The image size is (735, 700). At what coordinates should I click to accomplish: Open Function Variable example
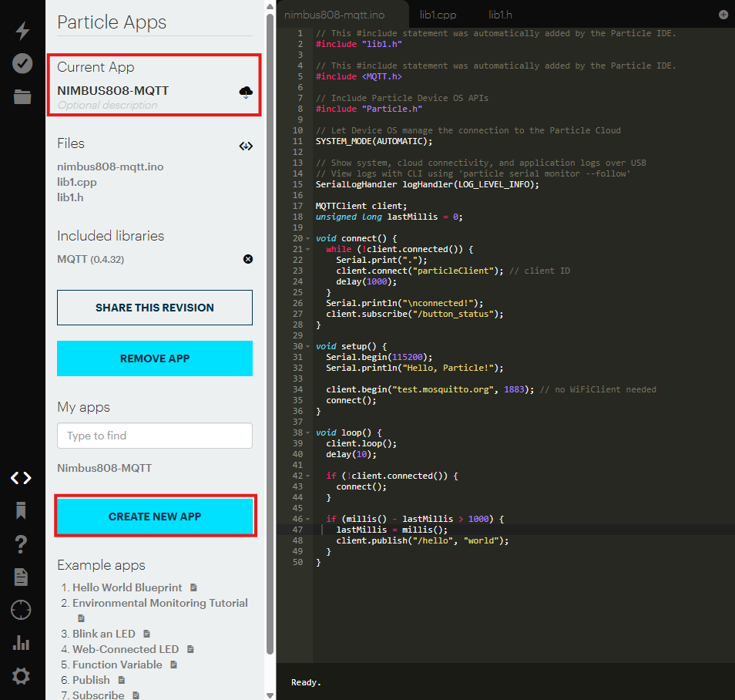(x=117, y=665)
